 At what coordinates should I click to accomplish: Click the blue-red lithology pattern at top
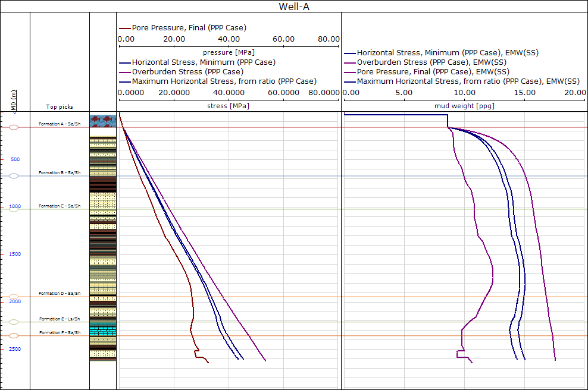tap(102, 121)
